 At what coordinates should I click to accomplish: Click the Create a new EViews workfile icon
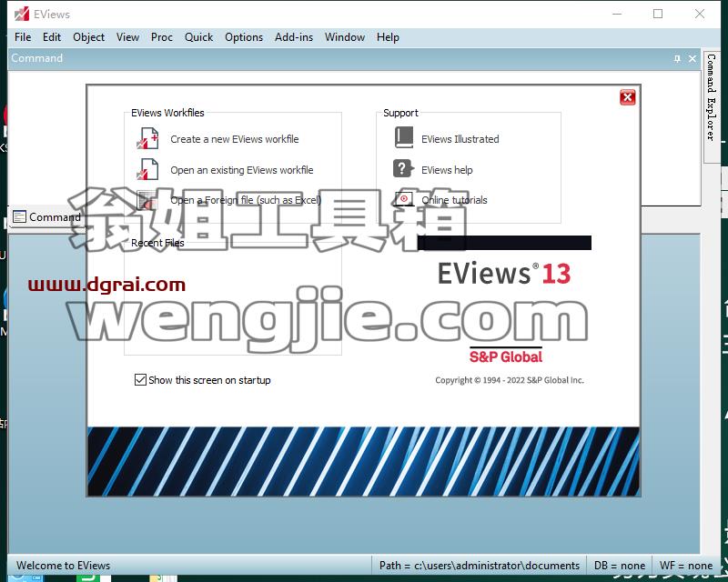click(147, 139)
